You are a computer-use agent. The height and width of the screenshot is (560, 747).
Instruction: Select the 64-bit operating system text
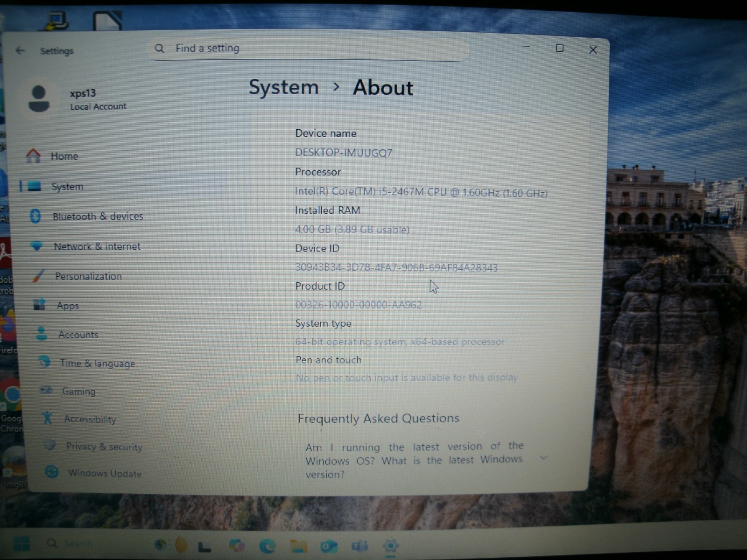pos(400,342)
